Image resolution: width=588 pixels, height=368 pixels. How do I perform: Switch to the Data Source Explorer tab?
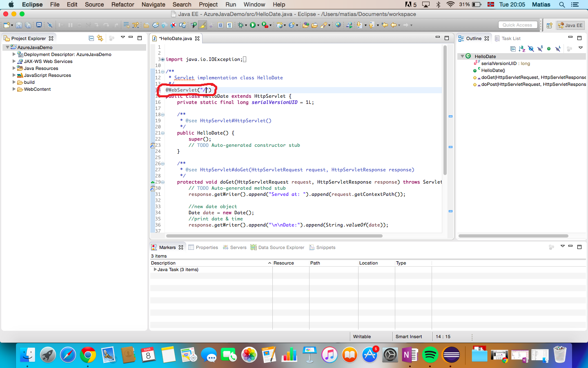[277, 247]
